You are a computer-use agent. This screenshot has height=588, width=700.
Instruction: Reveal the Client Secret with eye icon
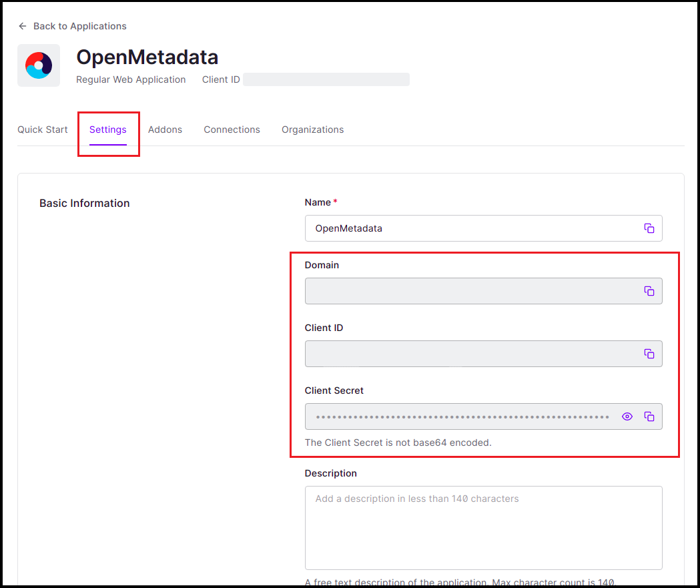point(627,416)
